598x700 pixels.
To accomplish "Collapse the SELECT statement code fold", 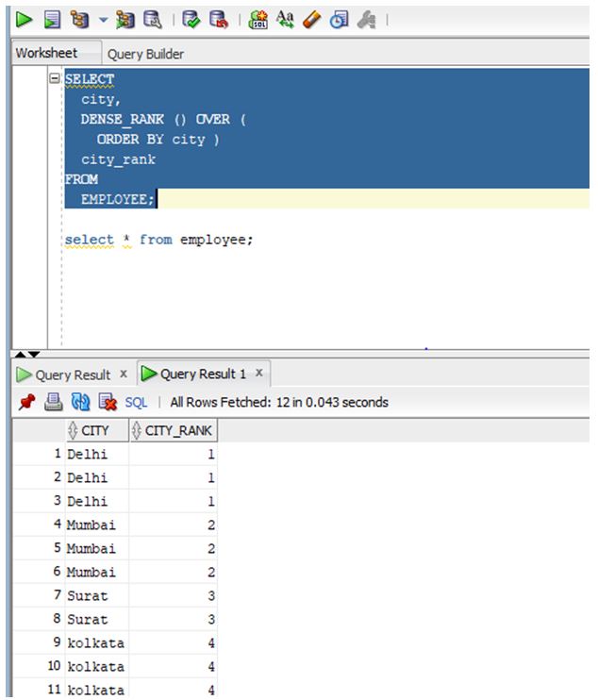I will pos(55,78).
